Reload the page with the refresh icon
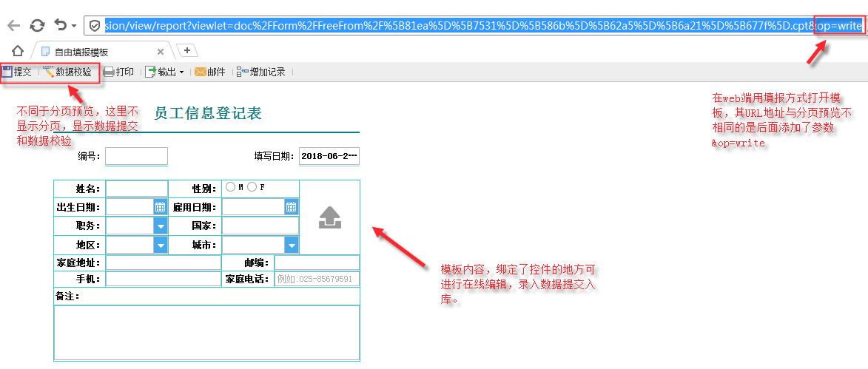This screenshot has width=868, height=369. (x=37, y=25)
